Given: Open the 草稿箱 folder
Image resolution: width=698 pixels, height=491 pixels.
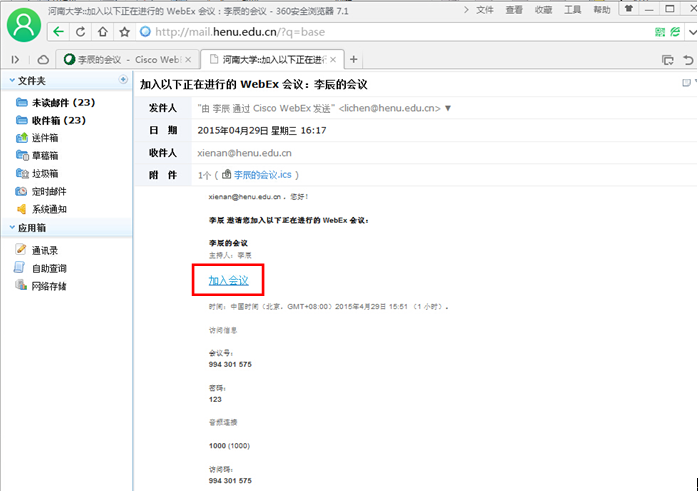Looking at the screenshot, I should click(45, 156).
